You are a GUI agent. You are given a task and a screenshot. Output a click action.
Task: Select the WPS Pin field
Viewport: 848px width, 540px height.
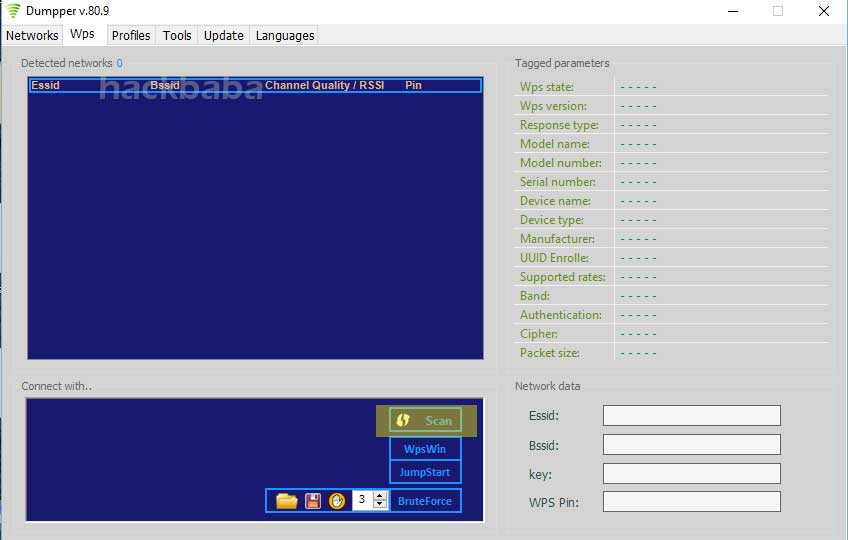point(692,502)
